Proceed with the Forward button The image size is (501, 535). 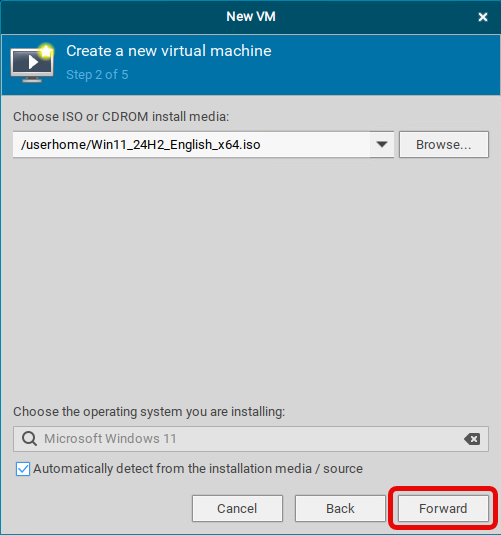tap(443, 508)
